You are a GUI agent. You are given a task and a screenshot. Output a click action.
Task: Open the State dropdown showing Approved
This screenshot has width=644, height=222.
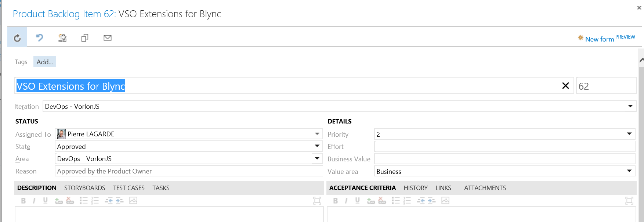[317, 146]
